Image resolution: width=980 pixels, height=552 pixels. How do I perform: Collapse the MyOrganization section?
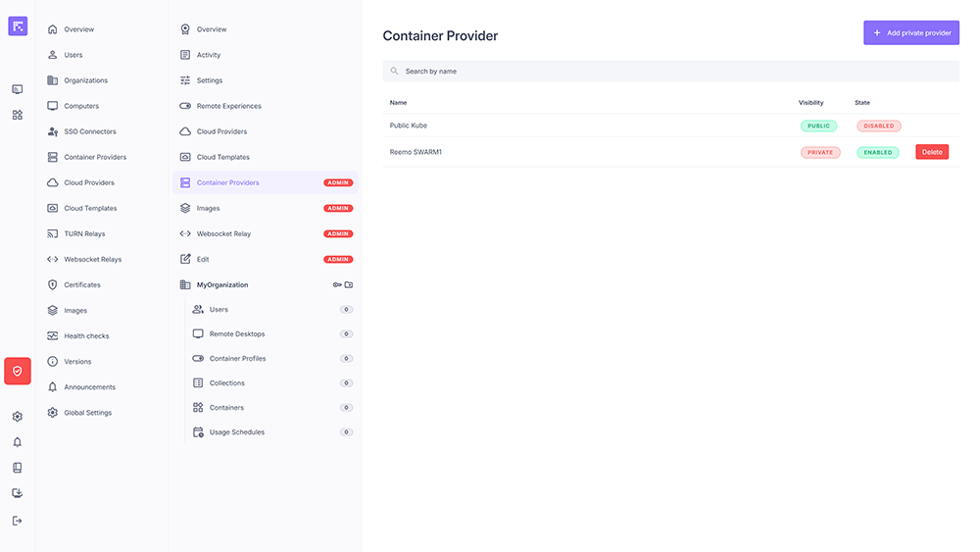(222, 285)
